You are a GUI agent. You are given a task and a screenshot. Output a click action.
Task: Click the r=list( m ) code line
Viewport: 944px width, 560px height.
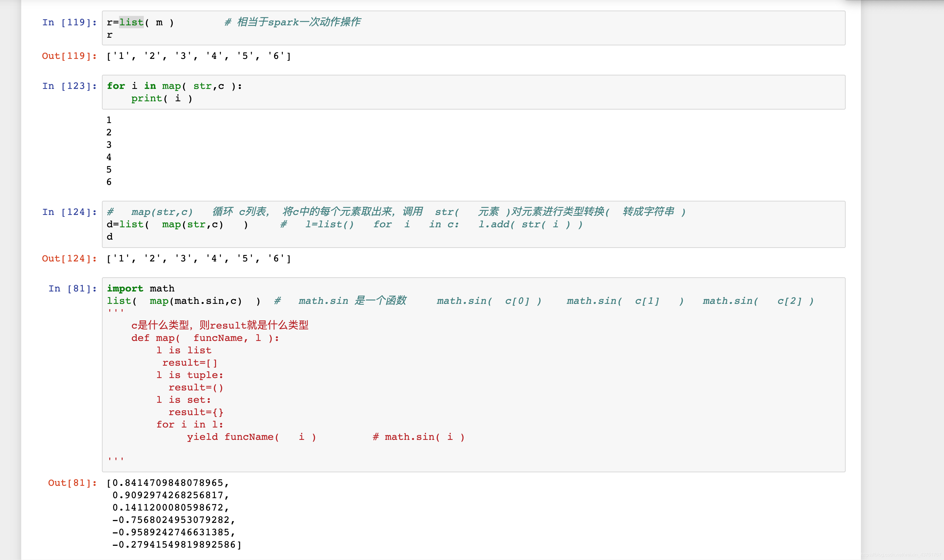[141, 23]
